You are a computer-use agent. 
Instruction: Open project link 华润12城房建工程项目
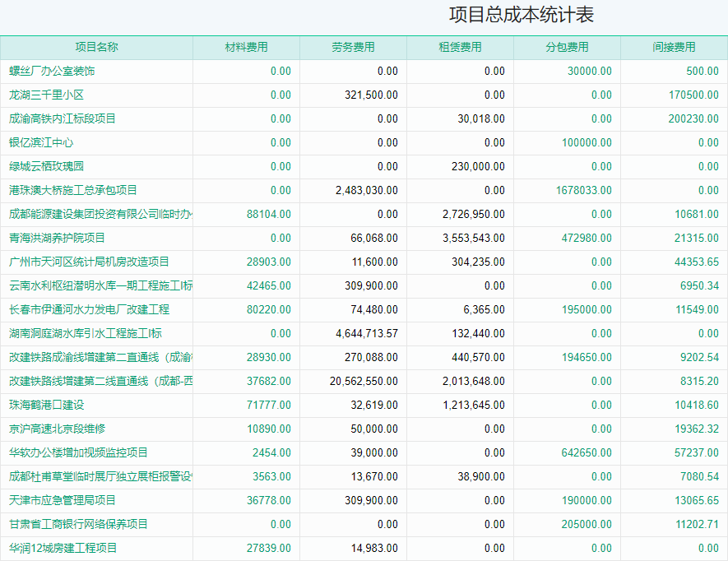click(63, 548)
